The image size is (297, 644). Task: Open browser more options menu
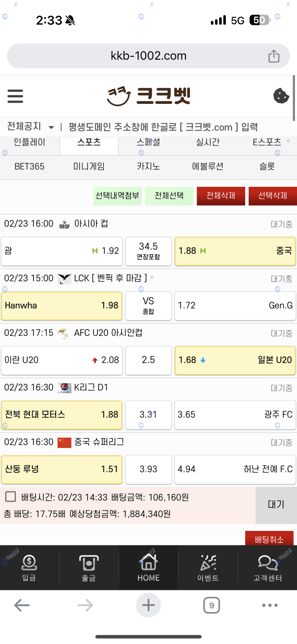pyautogui.click(x=270, y=605)
